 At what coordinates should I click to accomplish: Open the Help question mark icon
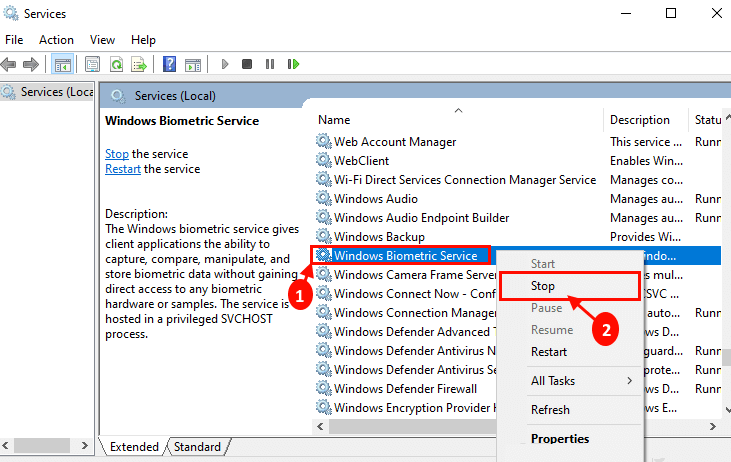click(x=169, y=64)
